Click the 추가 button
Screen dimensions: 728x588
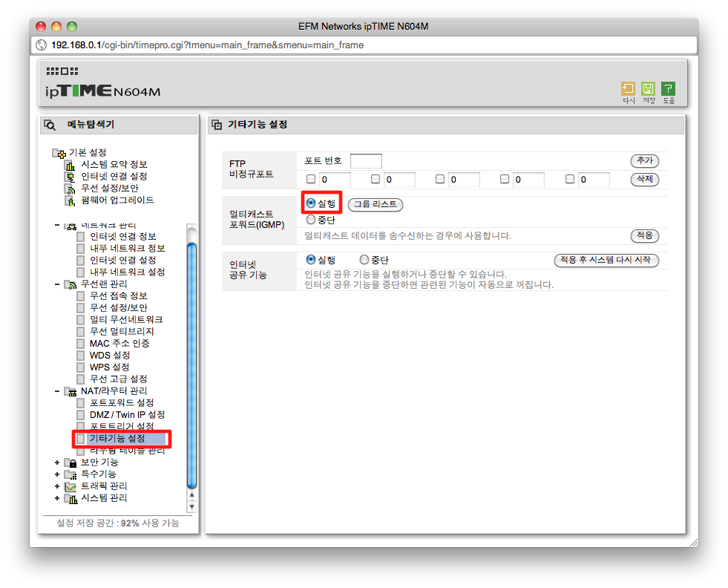coord(644,160)
